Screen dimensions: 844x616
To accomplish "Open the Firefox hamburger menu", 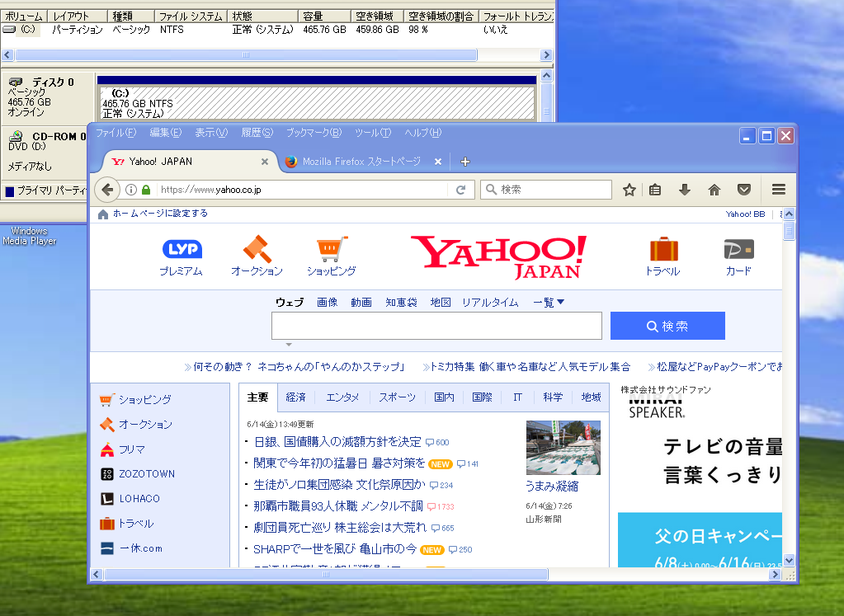I will [x=778, y=190].
